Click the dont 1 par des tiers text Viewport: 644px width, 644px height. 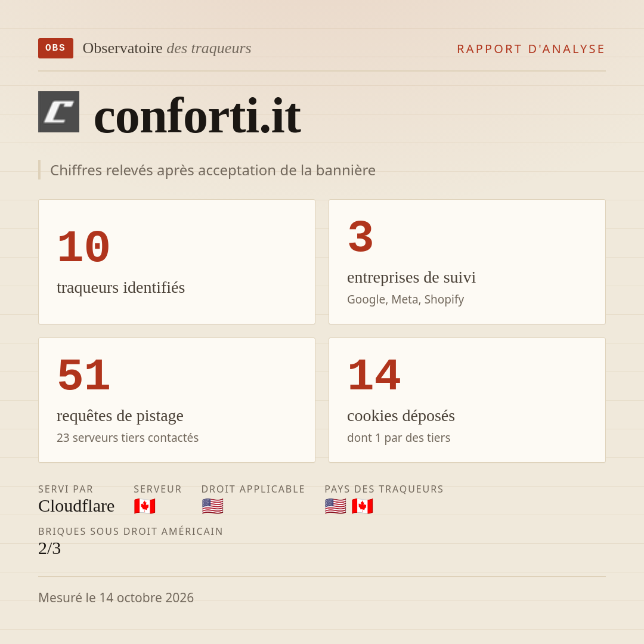coord(399,438)
